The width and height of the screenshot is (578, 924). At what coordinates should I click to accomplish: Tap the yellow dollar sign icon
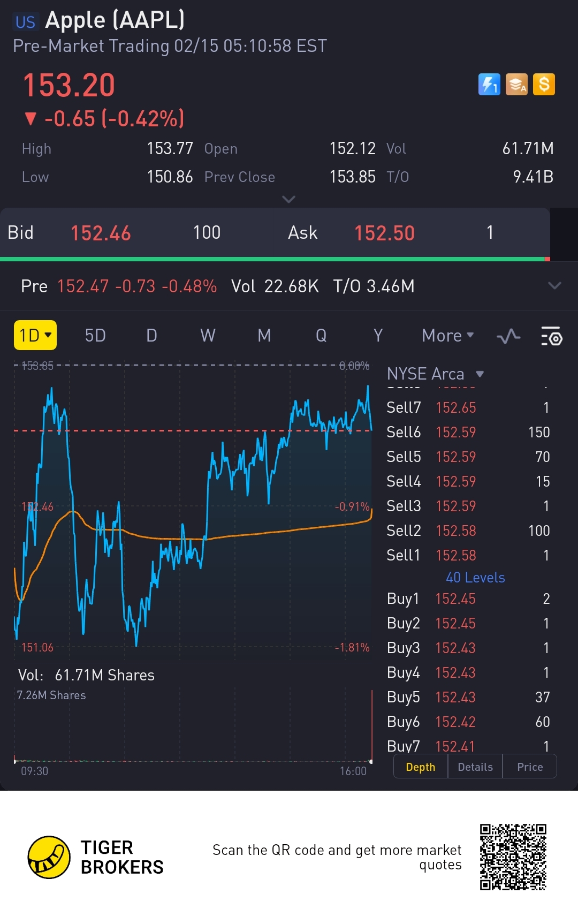pyautogui.click(x=544, y=85)
